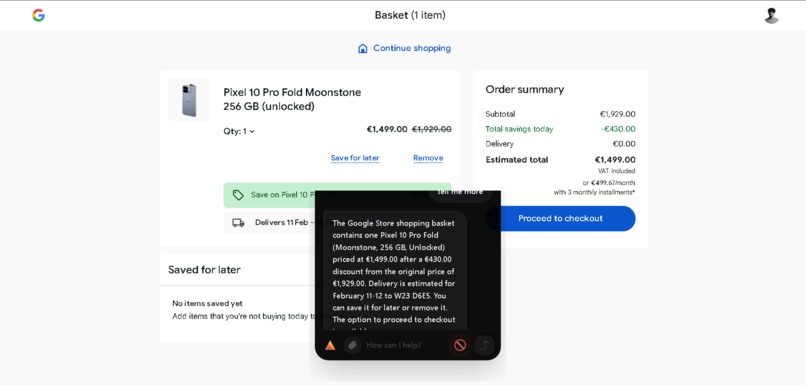Click the VAT included note
The image size is (806, 385).
(616, 171)
